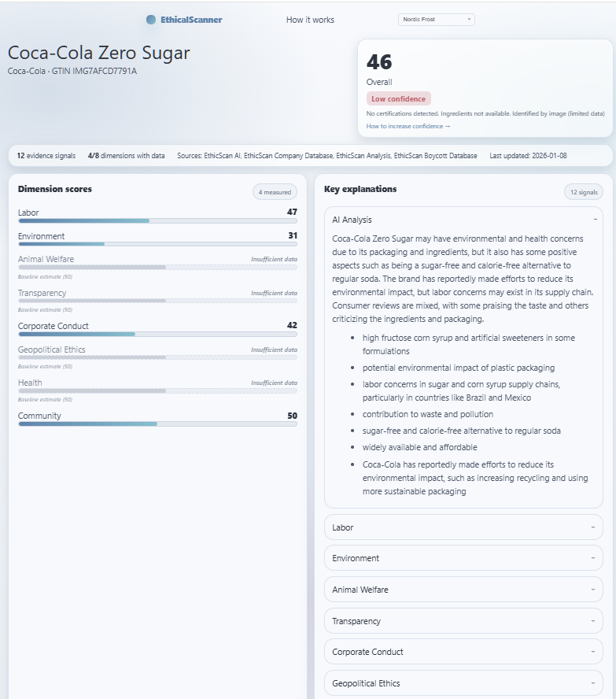Click the 12 signals pill in Key explanations
This screenshot has width=616, height=699.
pyautogui.click(x=582, y=191)
